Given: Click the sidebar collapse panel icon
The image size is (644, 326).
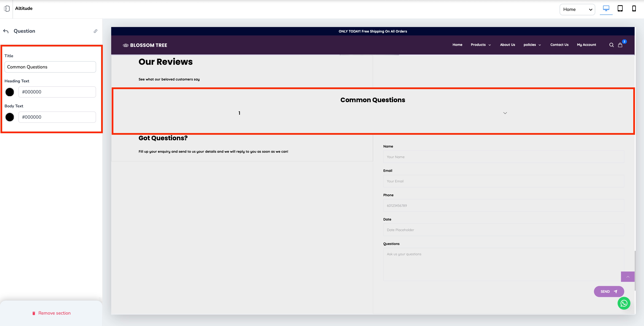Looking at the screenshot, I should click(x=7, y=9).
